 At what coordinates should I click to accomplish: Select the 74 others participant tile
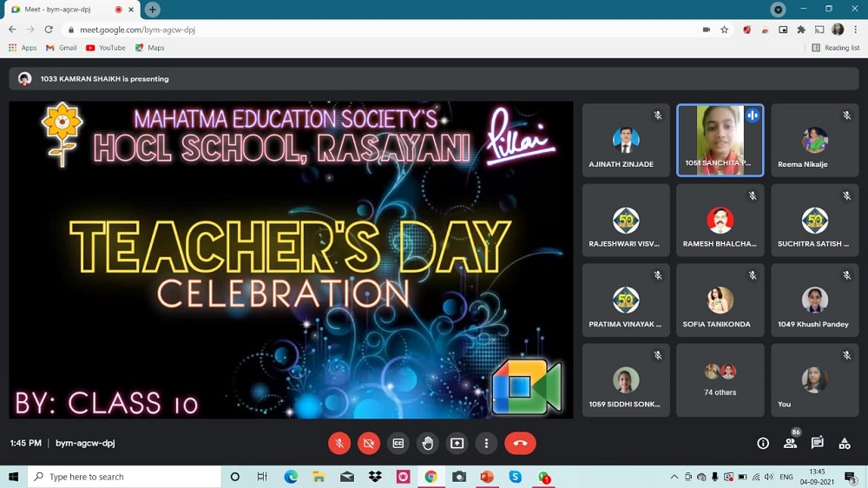click(x=720, y=379)
